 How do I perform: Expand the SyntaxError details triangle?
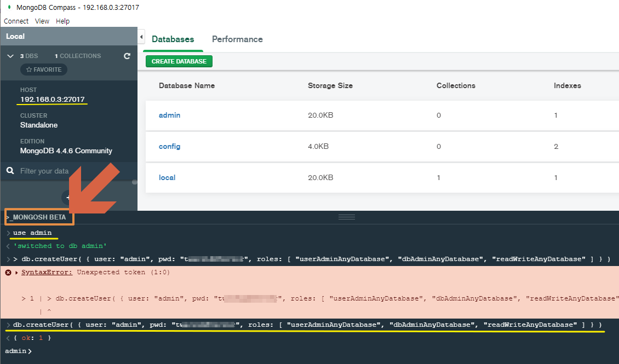pos(16,273)
